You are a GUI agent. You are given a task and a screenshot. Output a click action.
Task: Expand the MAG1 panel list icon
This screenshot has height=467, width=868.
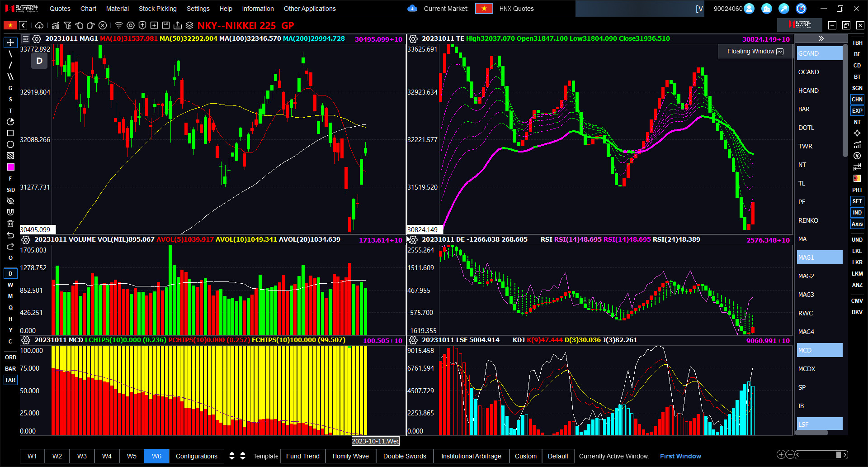[x=26, y=39]
